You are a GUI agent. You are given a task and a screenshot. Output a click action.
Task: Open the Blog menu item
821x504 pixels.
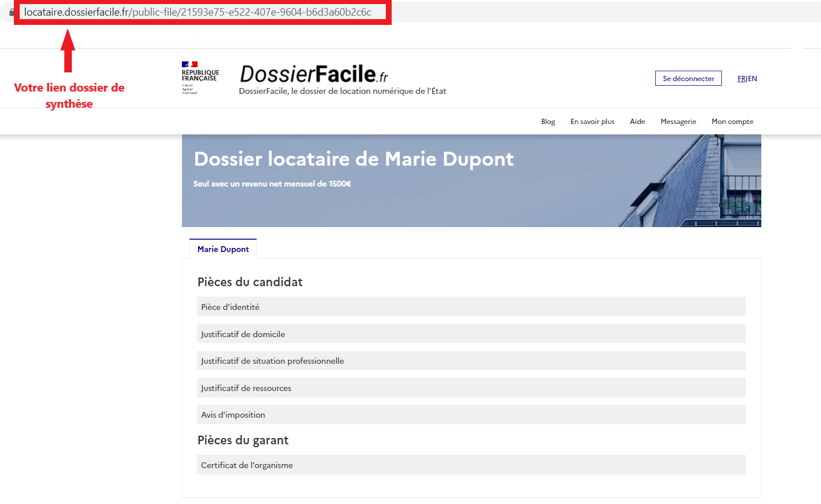pos(548,122)
